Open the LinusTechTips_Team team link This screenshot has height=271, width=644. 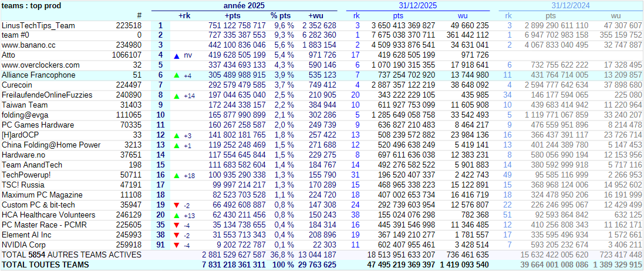[x=38, y=25]
